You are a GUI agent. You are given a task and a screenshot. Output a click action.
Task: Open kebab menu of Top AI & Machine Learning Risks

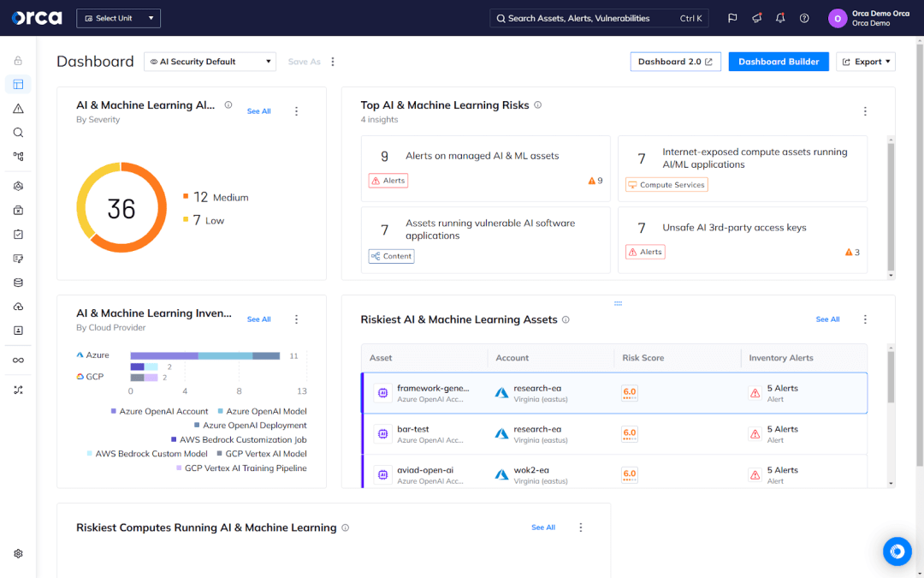pyautogui.click(x=865, y=111)
